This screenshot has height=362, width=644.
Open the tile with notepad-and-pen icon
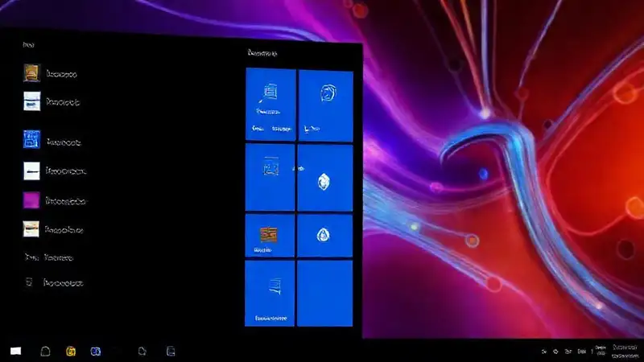tap(270, 105)
